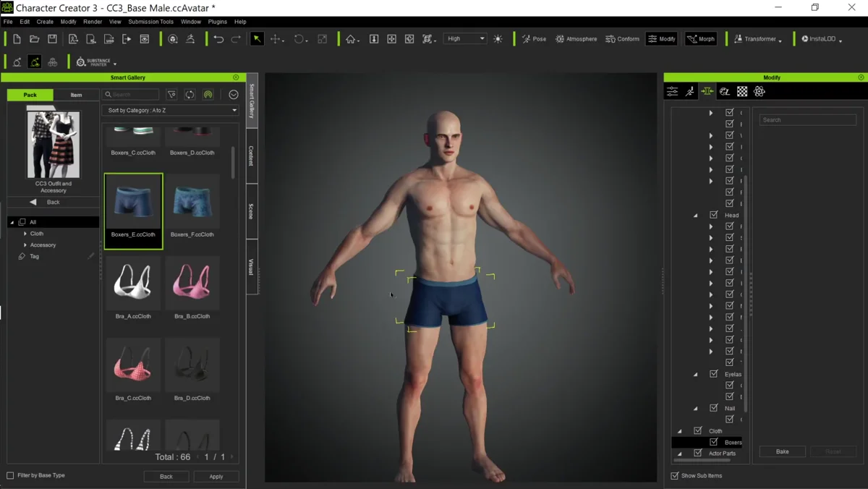Close the Smart Gallery panel
The width and height of the screenshot is (868, 489).
236,77
